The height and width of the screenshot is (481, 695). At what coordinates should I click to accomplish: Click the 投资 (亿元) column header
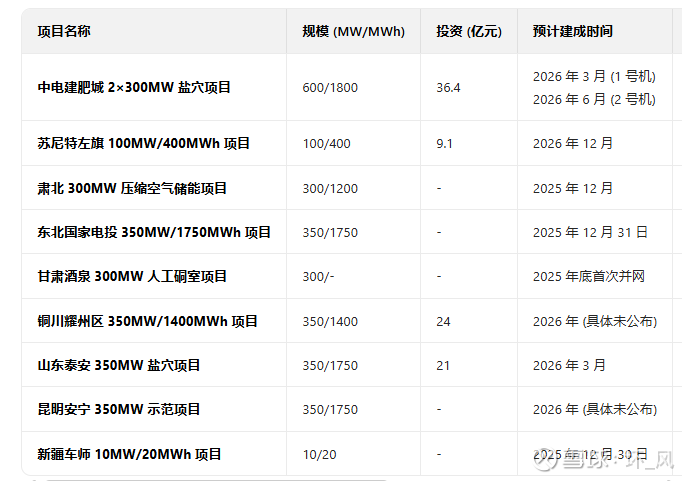[x=469, y=31]
